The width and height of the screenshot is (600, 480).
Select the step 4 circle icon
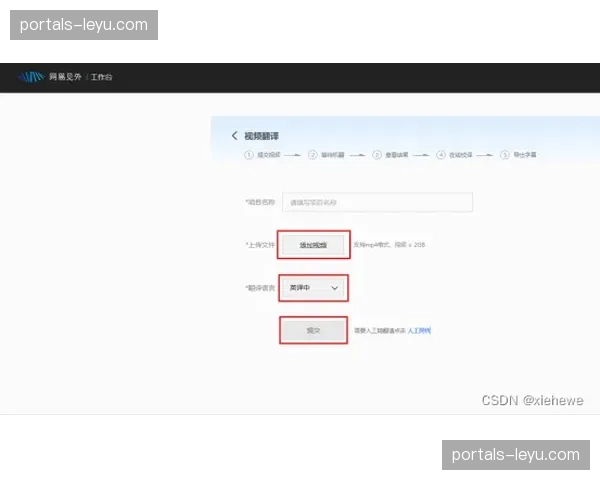click(x=441, y=155)
